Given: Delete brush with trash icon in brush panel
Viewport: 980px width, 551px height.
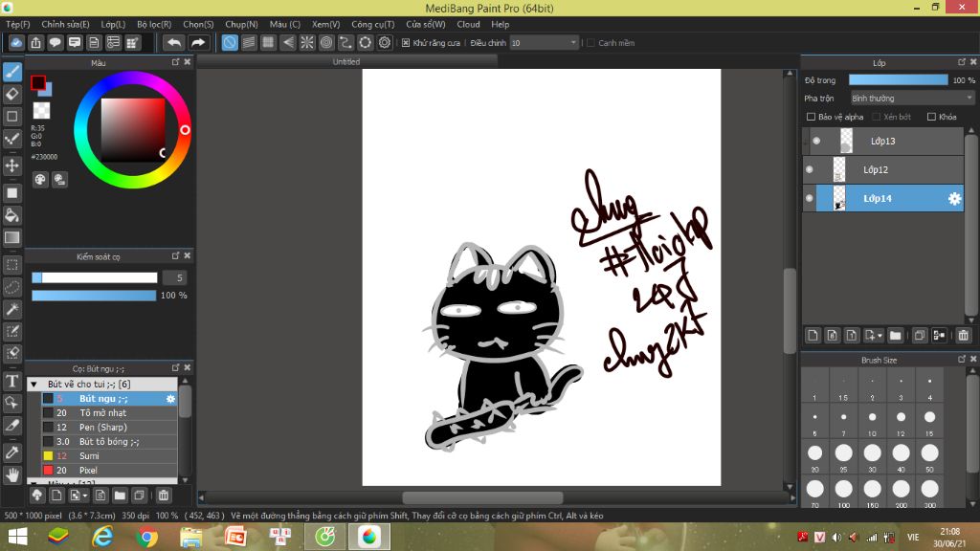Looking at the screenshot, I should pos(163,496).
